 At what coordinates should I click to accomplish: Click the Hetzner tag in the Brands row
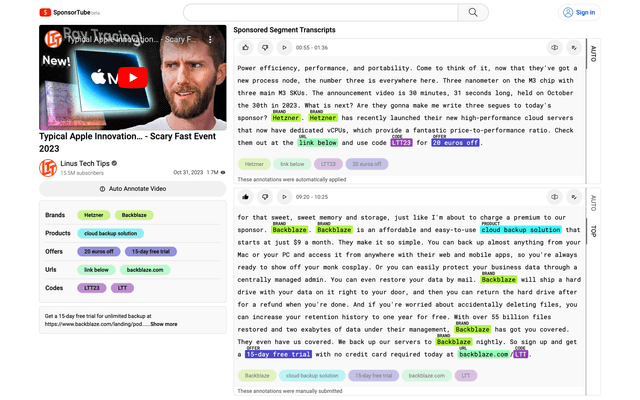pyautogui.click(x=94, y=215)
